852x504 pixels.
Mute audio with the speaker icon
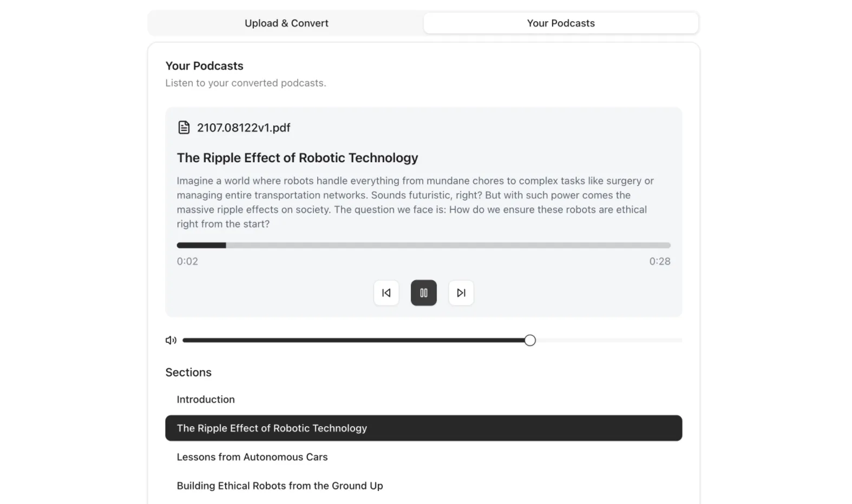[x=171, y=340]
